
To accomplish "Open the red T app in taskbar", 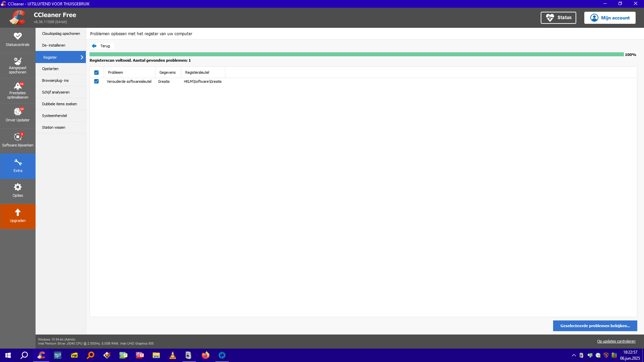I will (x=140, y=355).
